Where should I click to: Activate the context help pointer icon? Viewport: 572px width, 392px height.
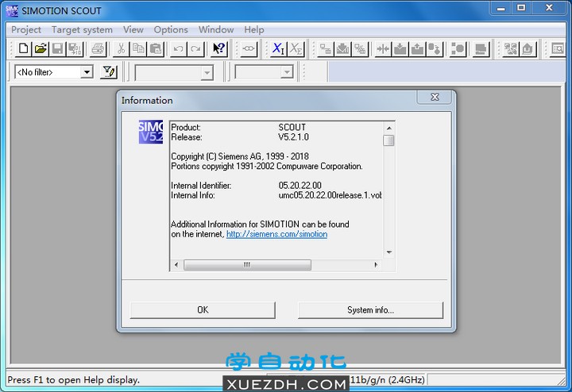click(x=219, y=48)
